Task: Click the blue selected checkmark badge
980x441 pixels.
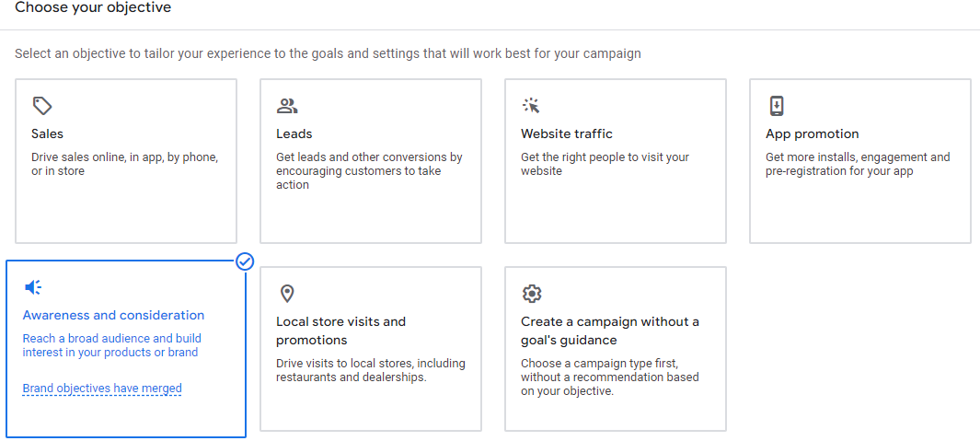Action: click(245, 261)
